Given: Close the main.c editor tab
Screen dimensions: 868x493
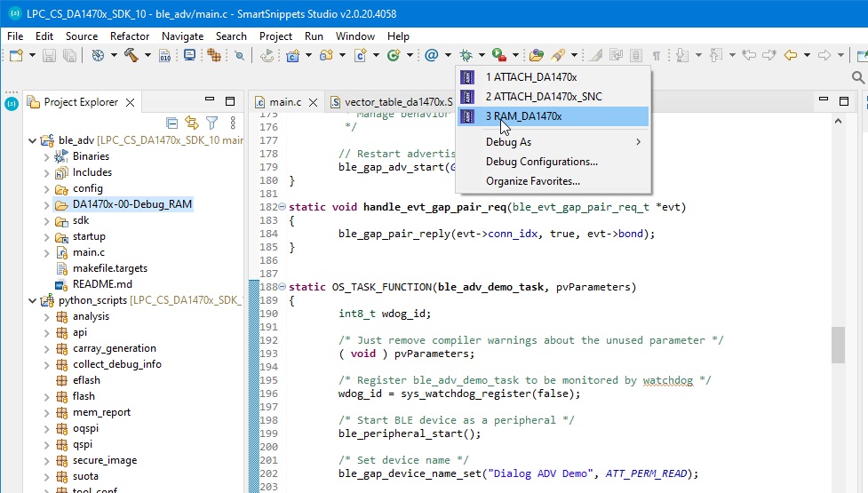Looking at the screenshot, I should pos(313,102).
